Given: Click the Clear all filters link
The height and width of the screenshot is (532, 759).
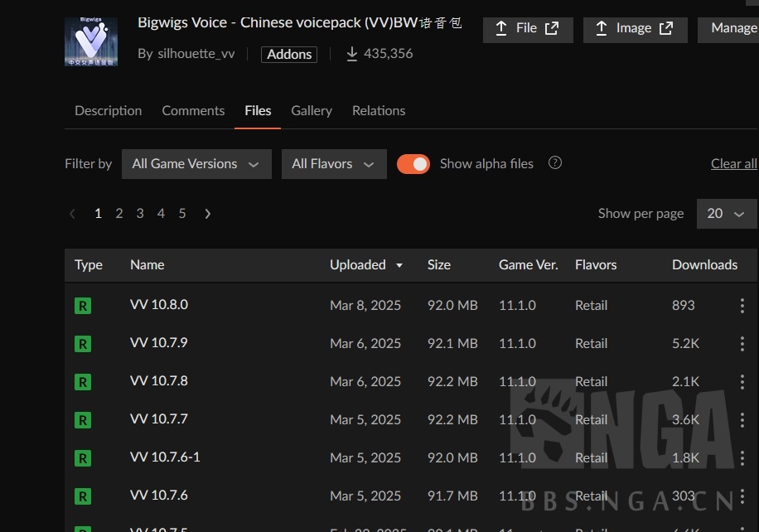Looking at the screenshot, I should (733, 163).
